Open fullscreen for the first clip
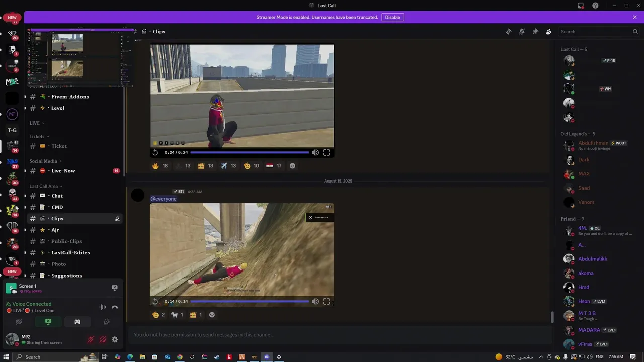Viewport: 644px width, 362px height. [327, 152]
